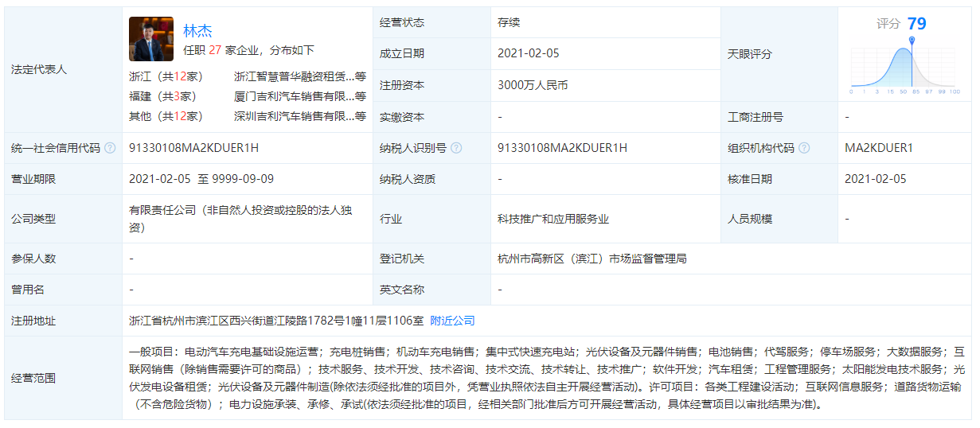Select the 浙江（共12家）region entry
Image resolution: width=980 pixels, height=428 pixels.
point(166,77)
